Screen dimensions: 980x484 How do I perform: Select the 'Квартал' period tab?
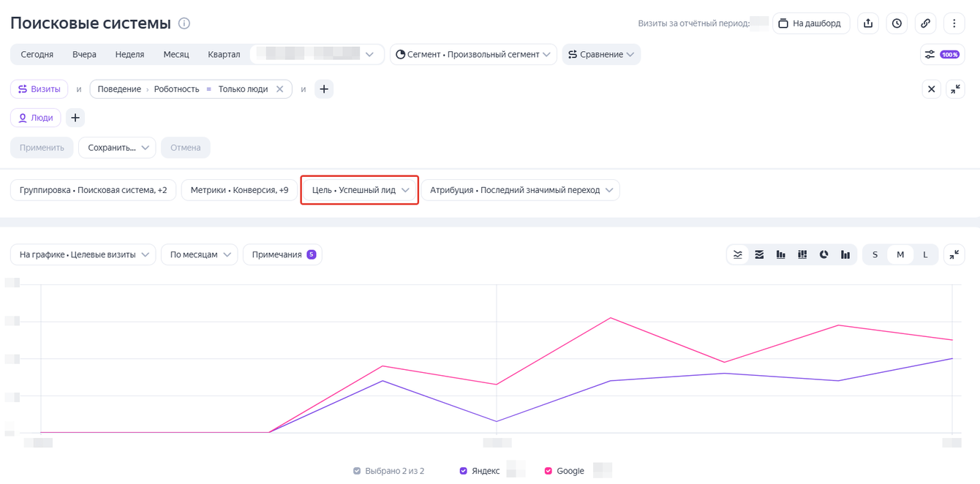(x=224, y=54)
